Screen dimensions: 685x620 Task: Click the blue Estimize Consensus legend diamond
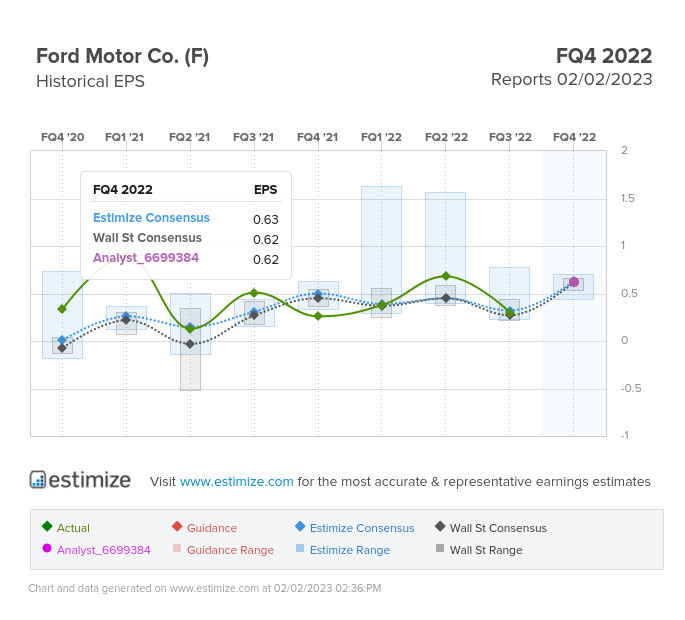coord(300,527)
